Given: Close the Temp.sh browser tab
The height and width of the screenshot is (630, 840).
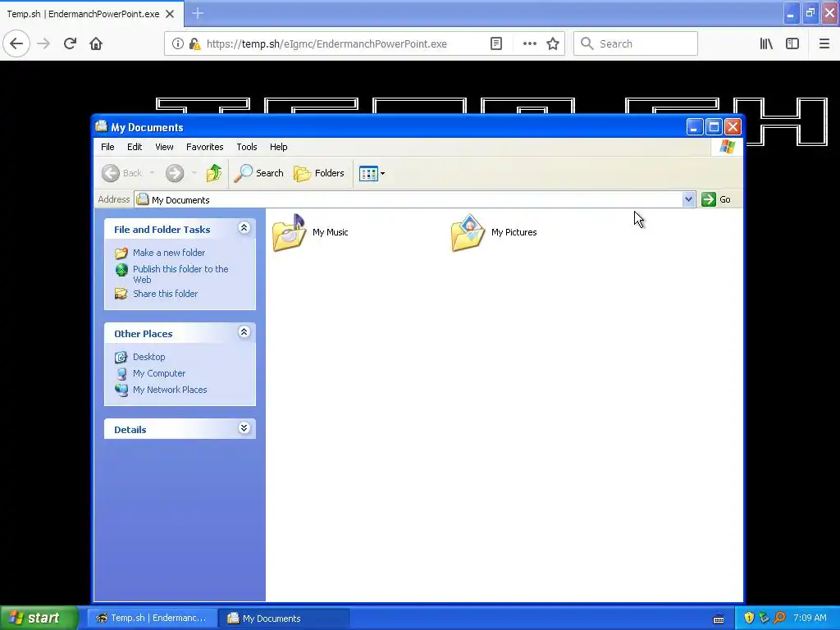Looking at the screenshot, I should (170, 14).
